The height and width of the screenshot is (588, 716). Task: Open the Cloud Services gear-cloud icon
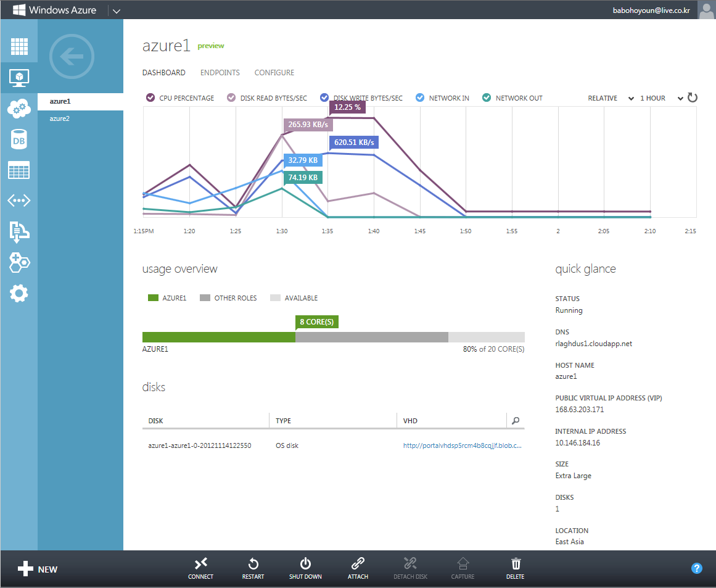pos(19,109)
